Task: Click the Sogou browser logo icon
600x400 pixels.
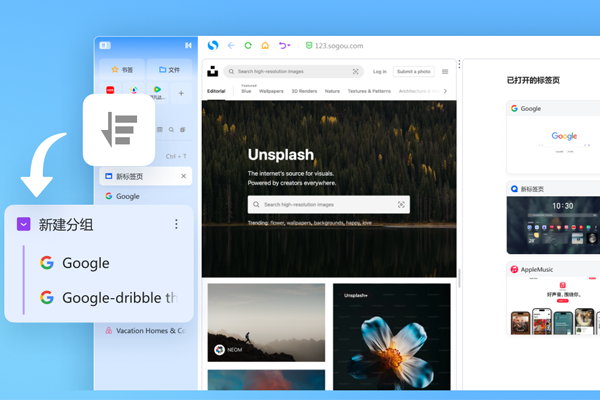Action: (213, 45)
